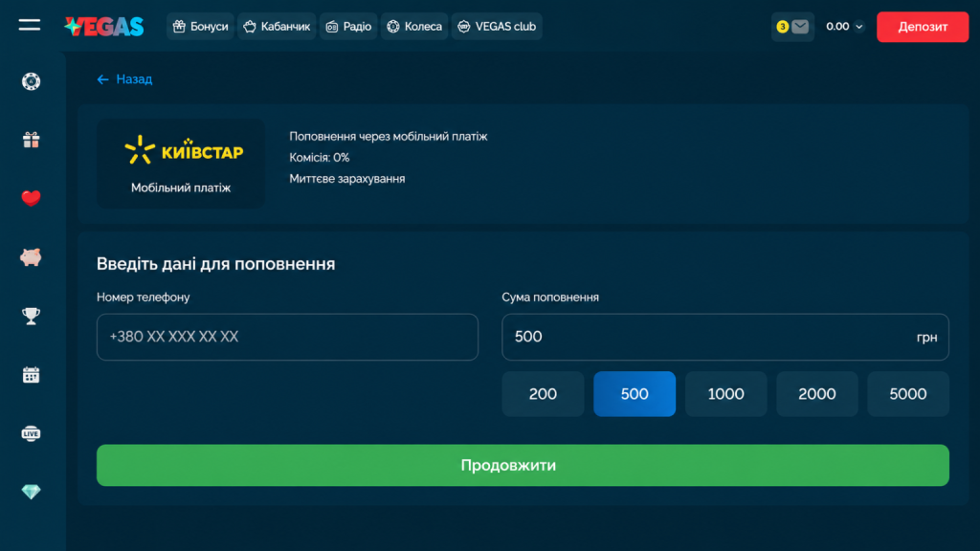Open favorites with the red heart icon
Viewport: 980px width, 551px height.
[x=32, y=198]
